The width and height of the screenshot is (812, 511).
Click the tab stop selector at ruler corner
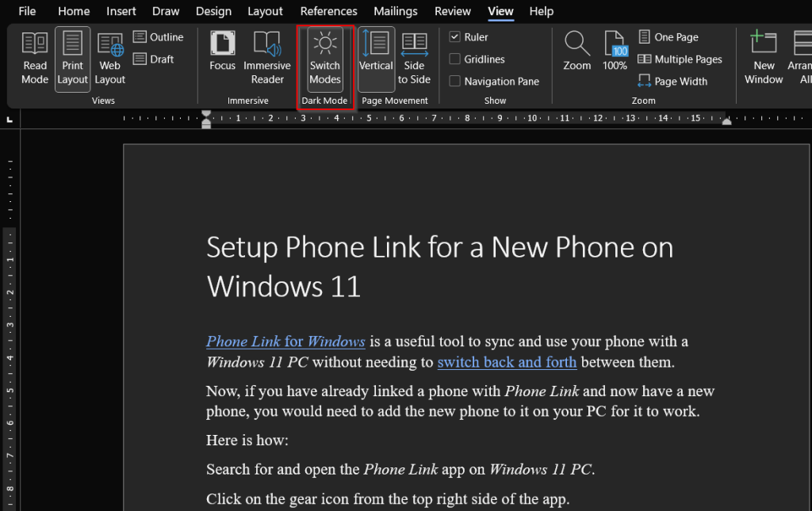point(10,120)
